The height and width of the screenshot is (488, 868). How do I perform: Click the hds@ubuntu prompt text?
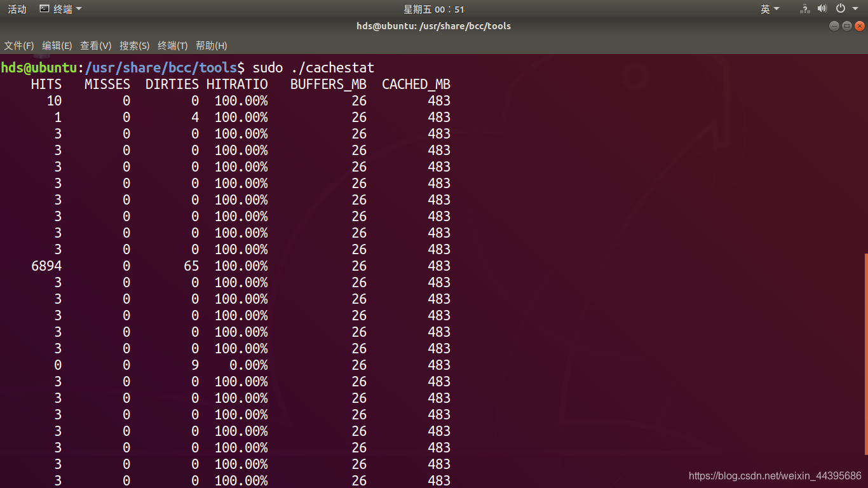coord(39,67)
